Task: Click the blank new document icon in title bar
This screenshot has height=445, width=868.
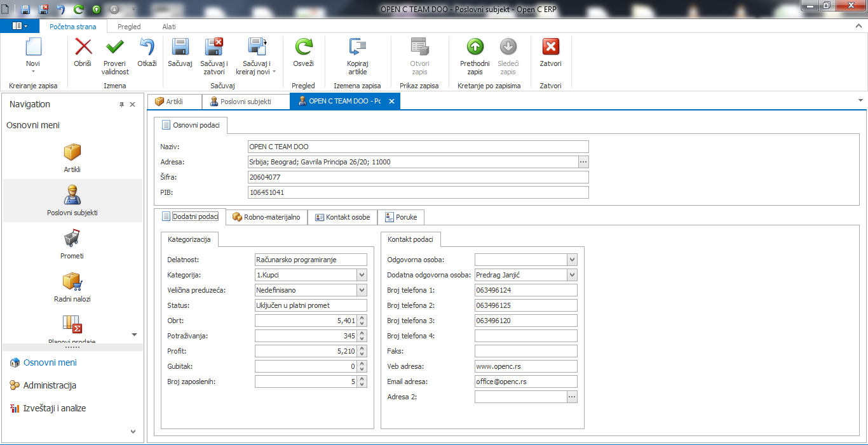Action: pyautogui.click(x=6, y=10)
